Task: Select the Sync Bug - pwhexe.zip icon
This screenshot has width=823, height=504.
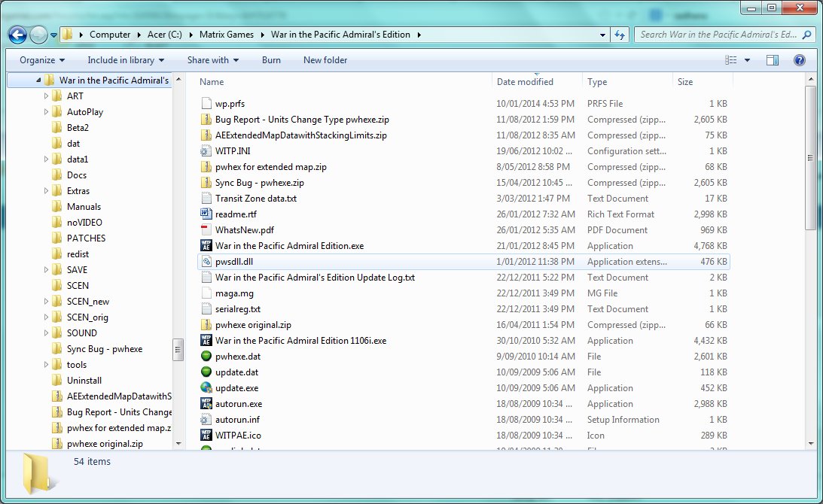Action: 206,183
